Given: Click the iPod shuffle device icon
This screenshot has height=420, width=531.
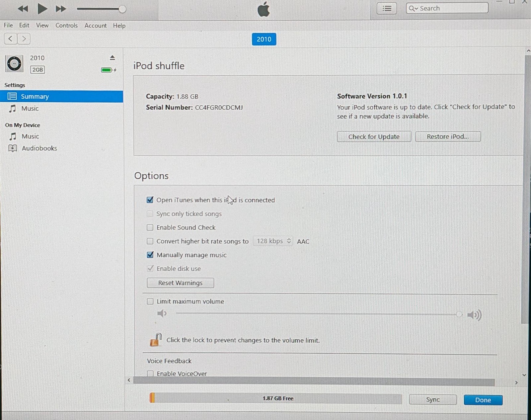Looking at the screenshot, I should tap(14, 63).
